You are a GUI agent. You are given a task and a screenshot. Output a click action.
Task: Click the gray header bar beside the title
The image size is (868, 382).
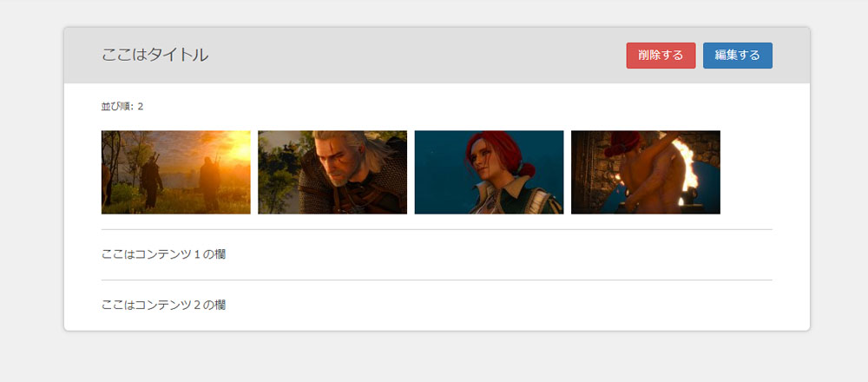pos(415,56)
